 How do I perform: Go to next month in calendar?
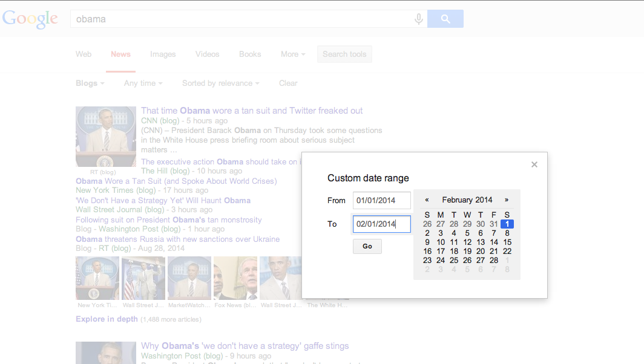pyautogui.click(x=507, y=200)
